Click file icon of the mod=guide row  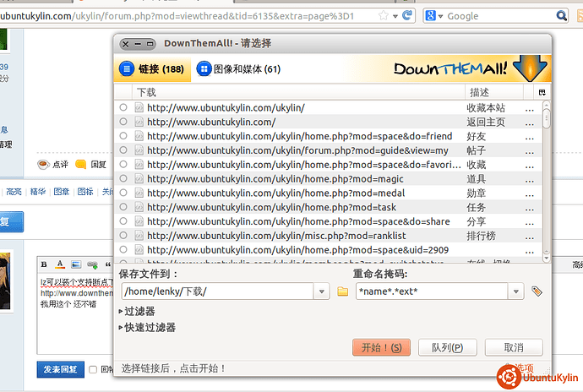point(139,150)
